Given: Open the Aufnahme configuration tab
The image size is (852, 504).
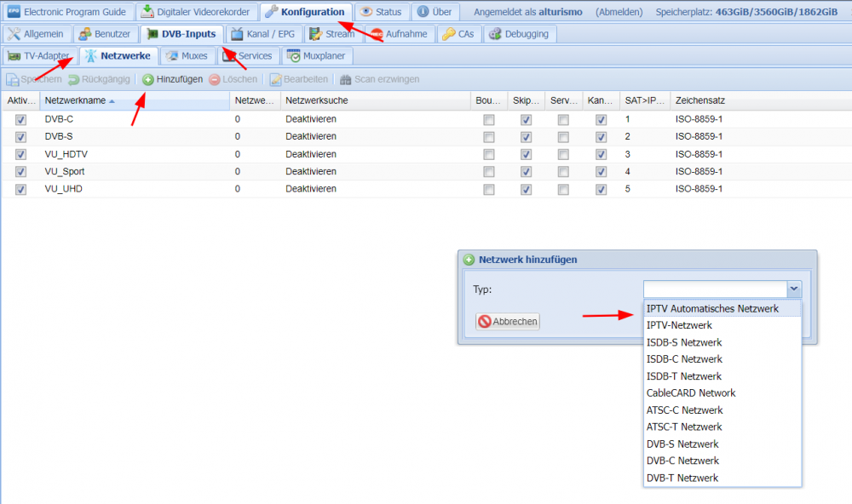Looking at the screenshot, I should tap(400, 34).
